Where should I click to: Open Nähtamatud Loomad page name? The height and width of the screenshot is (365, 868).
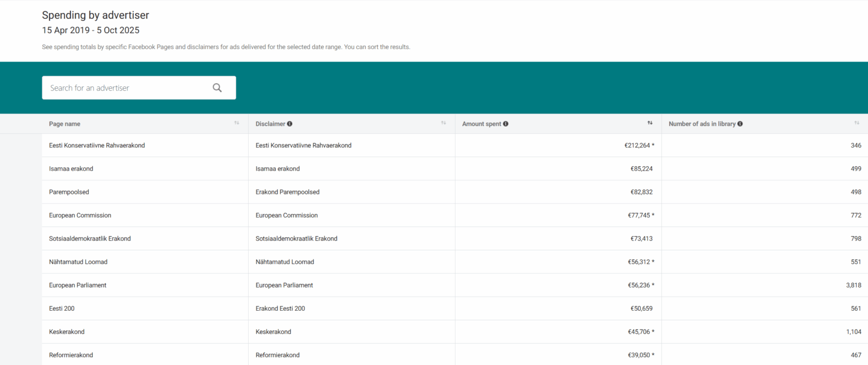pos(78,262)
